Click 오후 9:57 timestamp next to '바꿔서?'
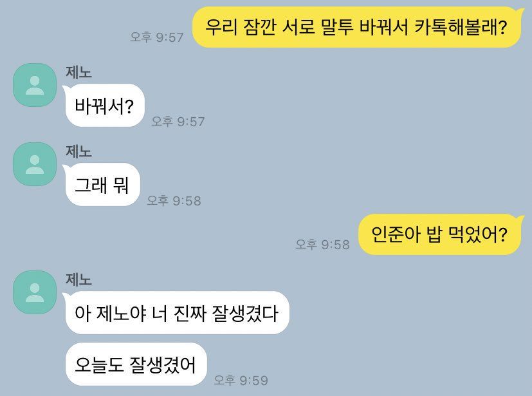 tap(178, 121)
